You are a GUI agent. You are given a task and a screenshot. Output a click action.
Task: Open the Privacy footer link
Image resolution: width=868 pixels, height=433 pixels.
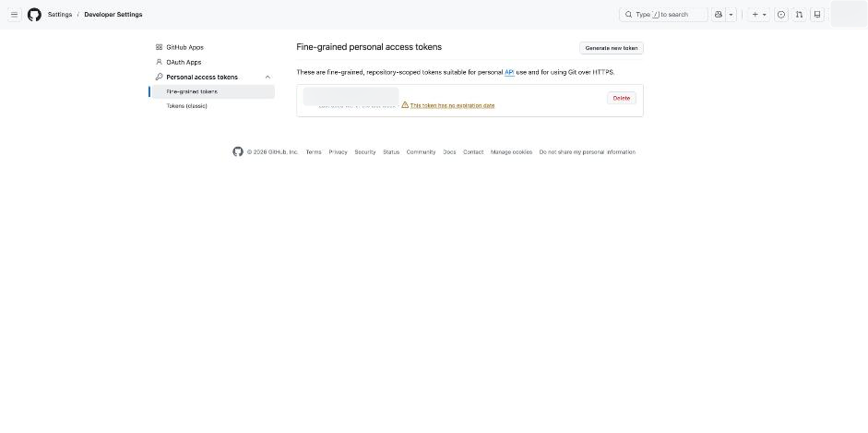(x=338, y=151)
